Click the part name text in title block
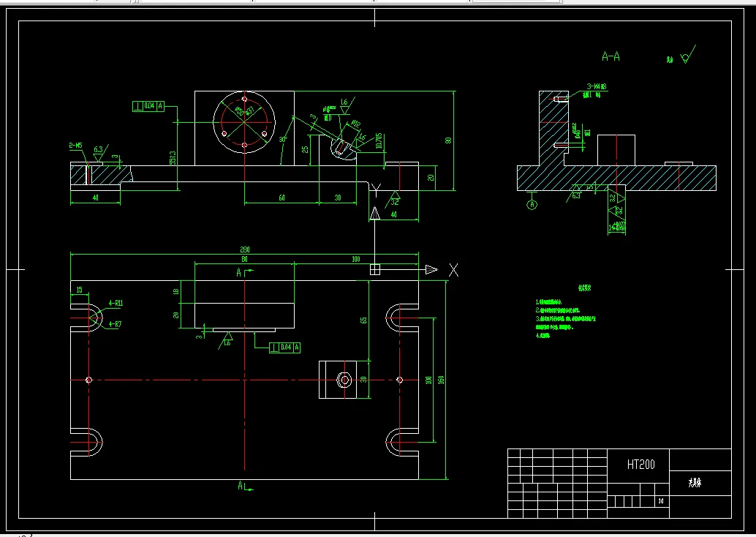756x537 pixels. (695, 482)
